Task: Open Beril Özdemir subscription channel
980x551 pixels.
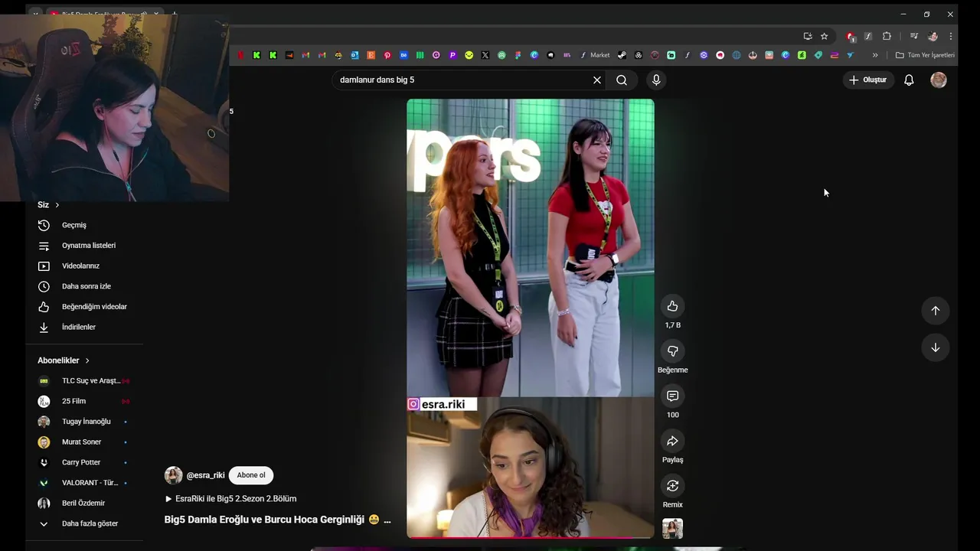Action: point(84,503)
